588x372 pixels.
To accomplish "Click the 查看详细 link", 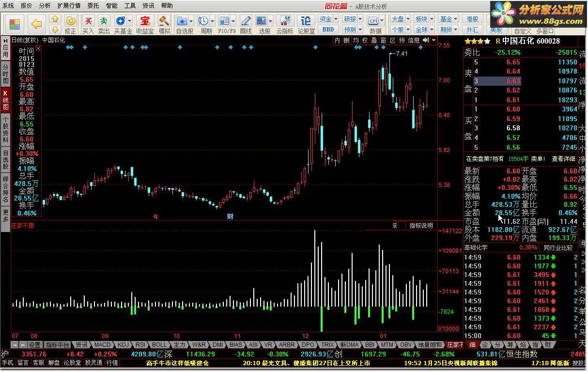I will click(563, 158).
